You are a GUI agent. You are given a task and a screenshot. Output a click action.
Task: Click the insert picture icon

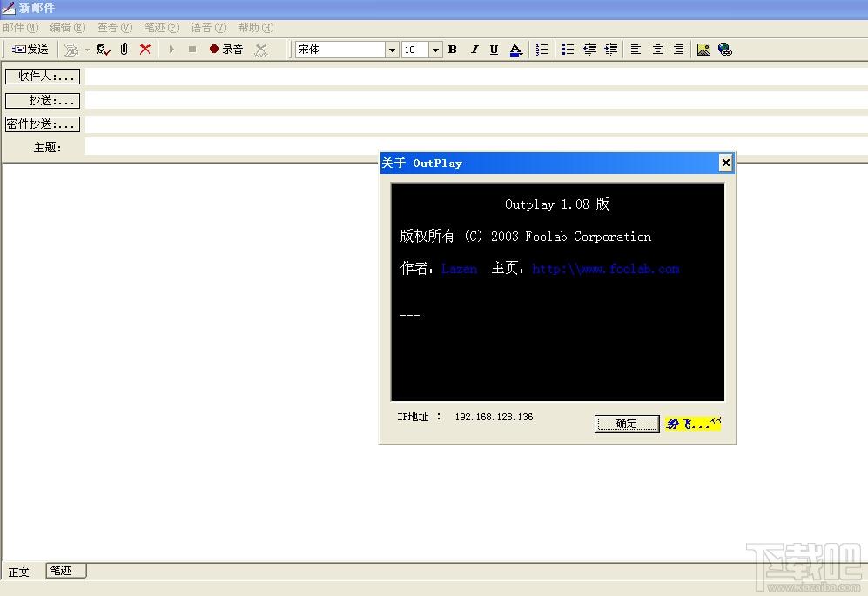[703, 50]
